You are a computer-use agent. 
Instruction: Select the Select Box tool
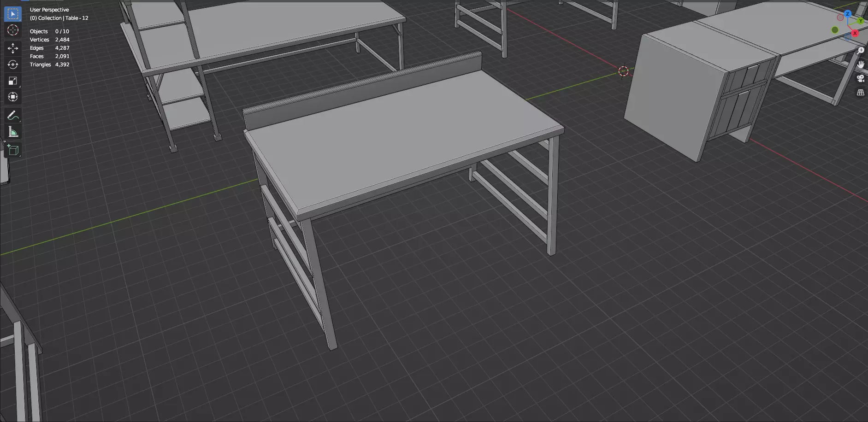click(x=13, y=14)
